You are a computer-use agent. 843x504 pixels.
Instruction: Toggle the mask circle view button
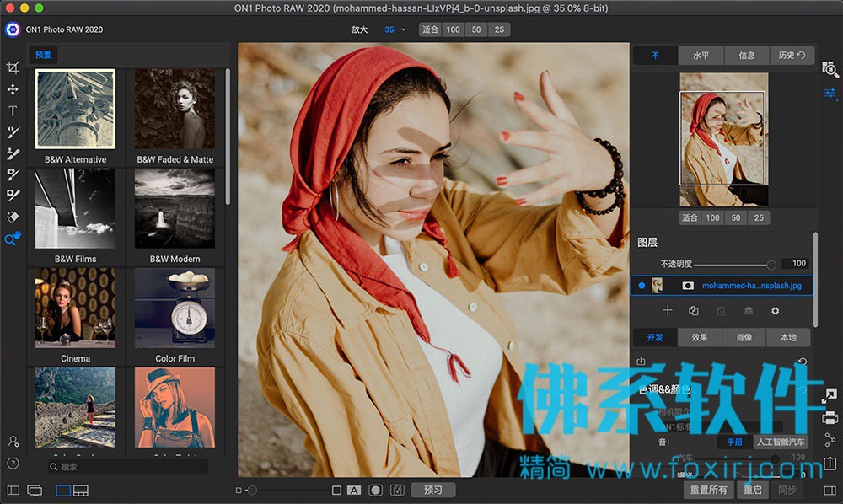[375, 490]
